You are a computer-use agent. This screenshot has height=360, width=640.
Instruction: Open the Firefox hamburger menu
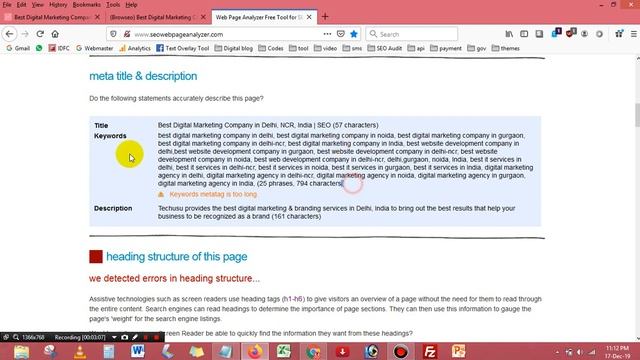coord(633,34)
